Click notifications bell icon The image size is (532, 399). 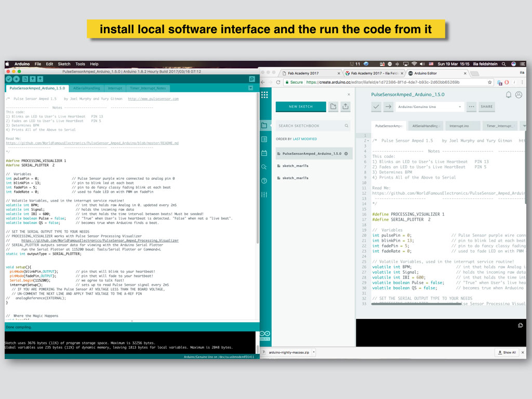point(508,95)
